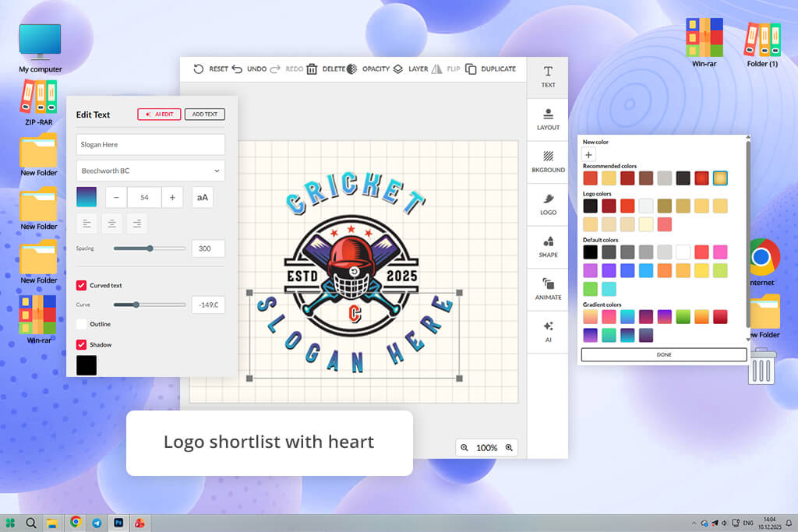This screenshot has height=532, width=798.
Task: Zoom in with the magnifier plus icon
Action: coord(509,448)
